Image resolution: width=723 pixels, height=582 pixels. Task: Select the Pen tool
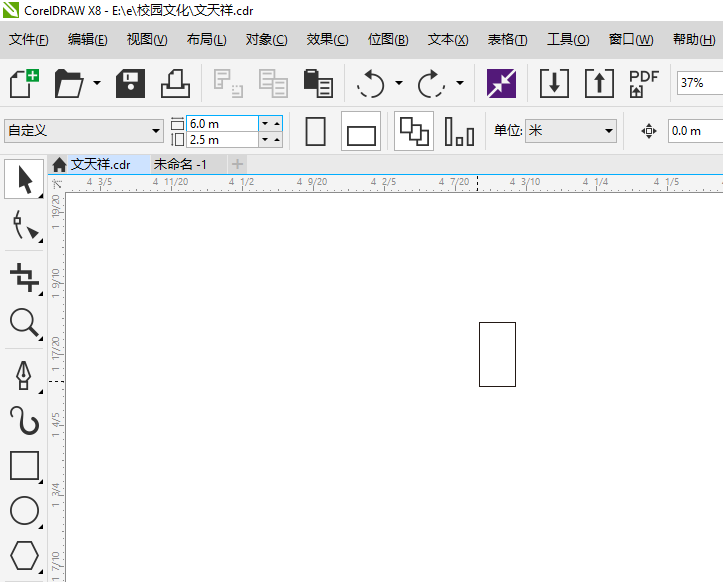coord(24,375)
